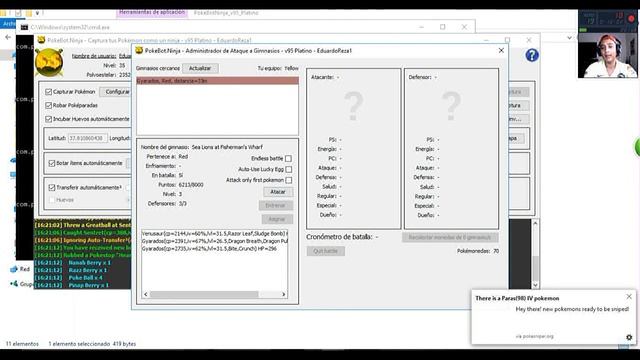Screen dimensions: 640x360
Task: Toggle Botar ítems automáticamente checkbox
Action: [52, 163]
